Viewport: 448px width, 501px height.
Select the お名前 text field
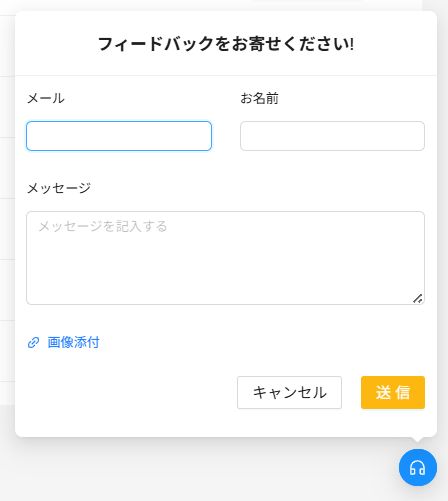[332, 136]
